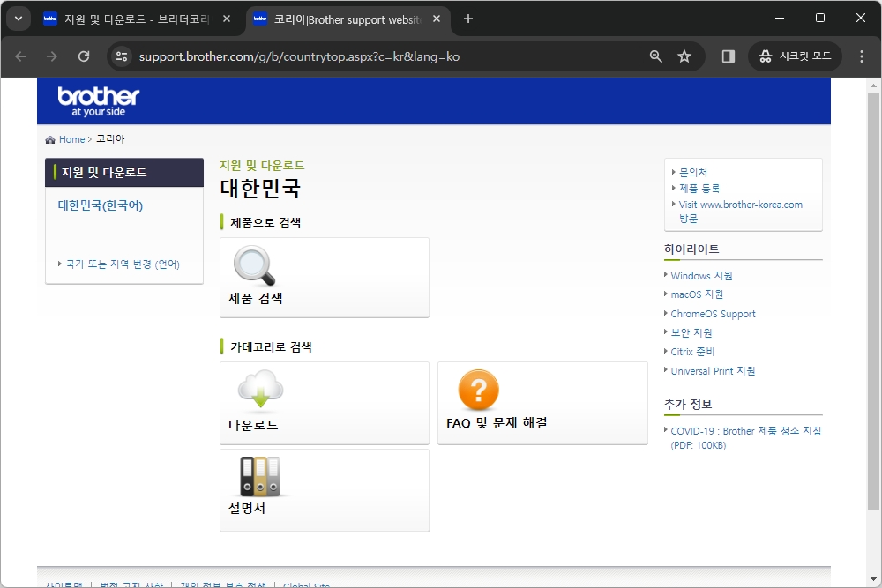The width and height of the screenshot is (882, 588).
Task: Select the 코리아|Brother support website tab
Action: tap(347, 19)
